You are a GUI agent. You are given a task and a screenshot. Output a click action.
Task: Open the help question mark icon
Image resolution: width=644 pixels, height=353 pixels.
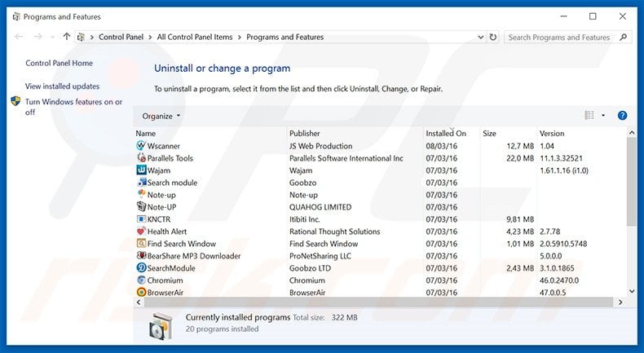pyautogui.click(x=622, y=116)
